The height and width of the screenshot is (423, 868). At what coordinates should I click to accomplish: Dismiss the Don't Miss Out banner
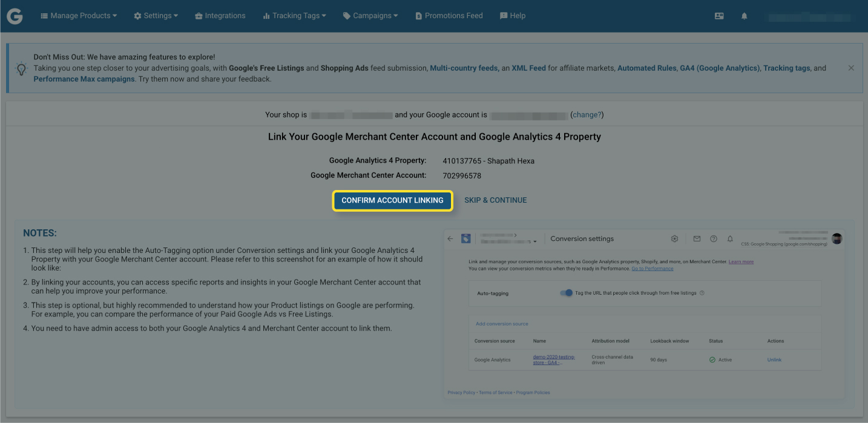point(851,68)
